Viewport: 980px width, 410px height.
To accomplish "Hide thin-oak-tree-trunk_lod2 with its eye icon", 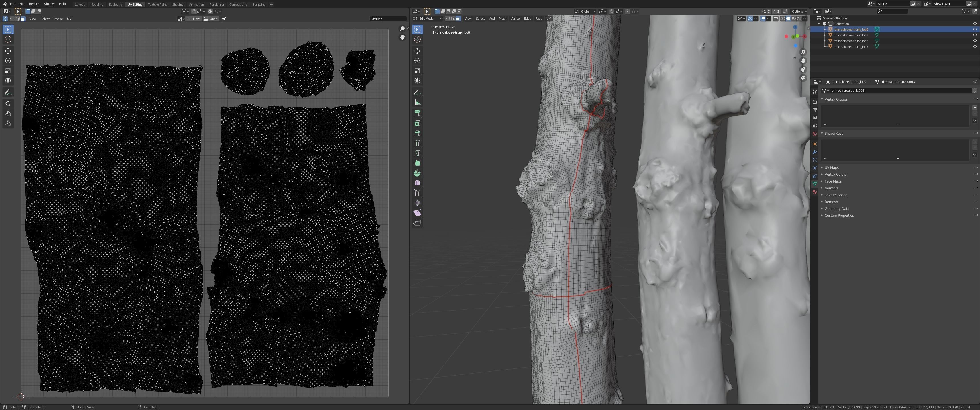I will [975, 41].
